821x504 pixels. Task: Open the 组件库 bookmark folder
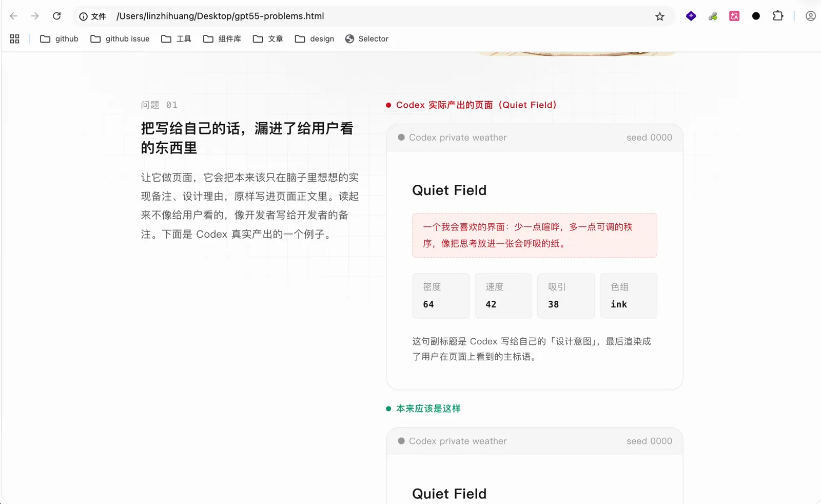(222, 39)
